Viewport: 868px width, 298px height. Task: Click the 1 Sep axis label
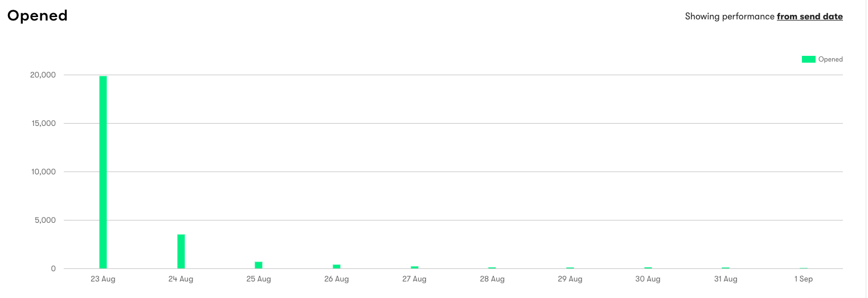pos(804,279)
